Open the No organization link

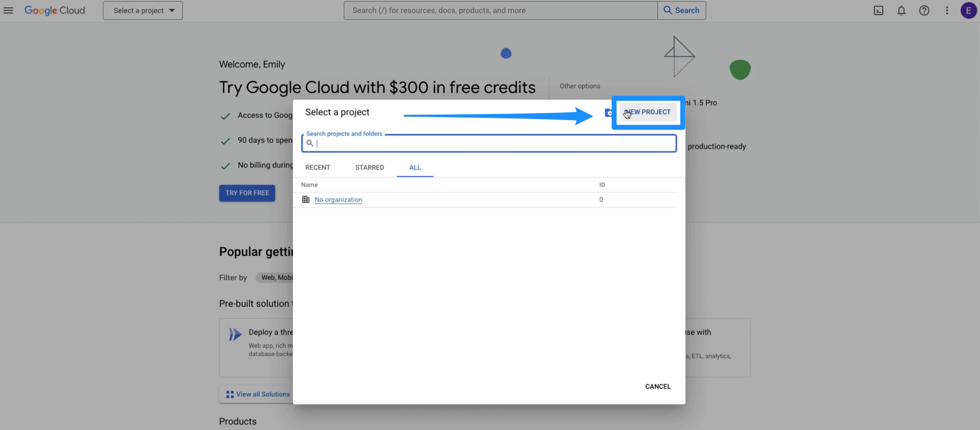338,200
